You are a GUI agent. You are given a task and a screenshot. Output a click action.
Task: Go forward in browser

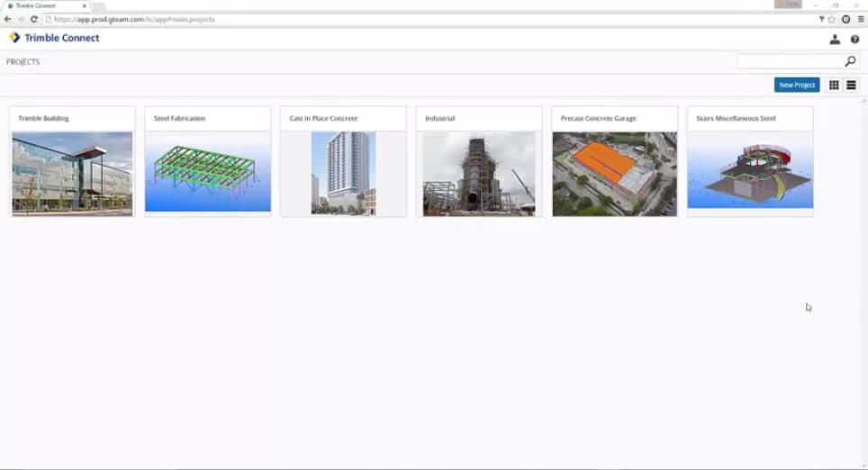coord(21,19)
